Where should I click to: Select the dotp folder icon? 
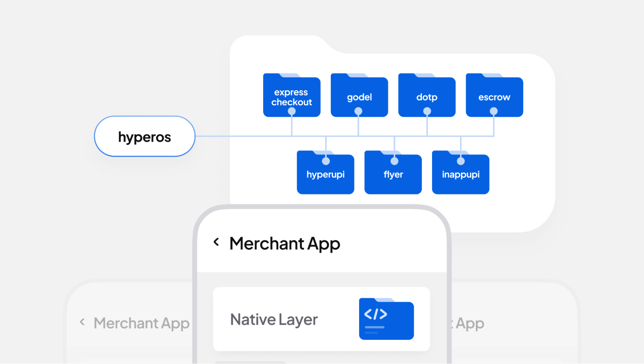pyautogui.click(x=427, y=96)
